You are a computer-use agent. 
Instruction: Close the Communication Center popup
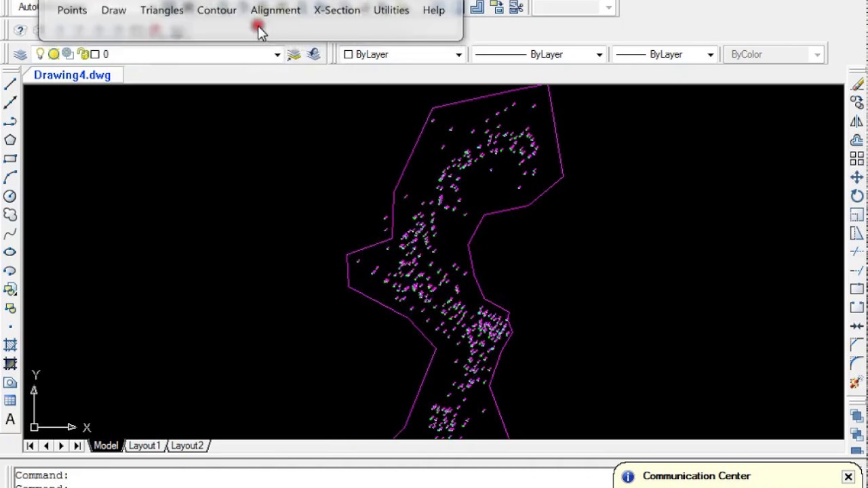tap(848, 476)
